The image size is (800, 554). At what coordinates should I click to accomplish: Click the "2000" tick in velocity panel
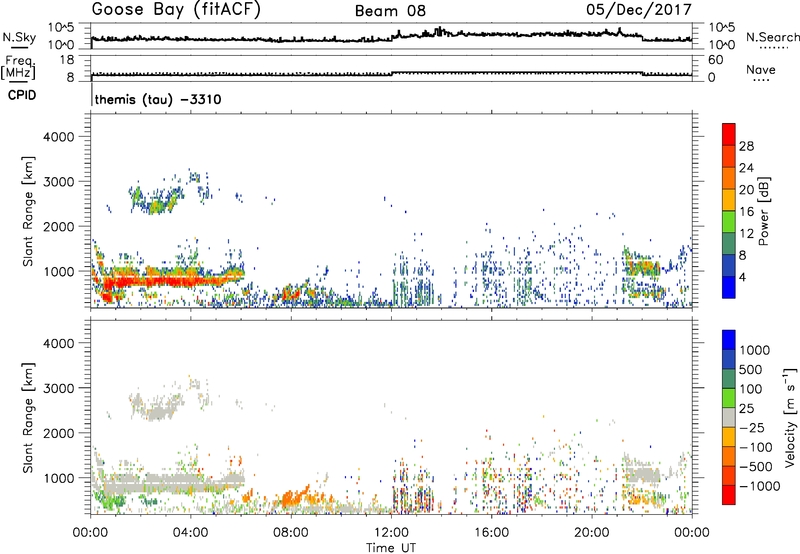click(58, 433)
